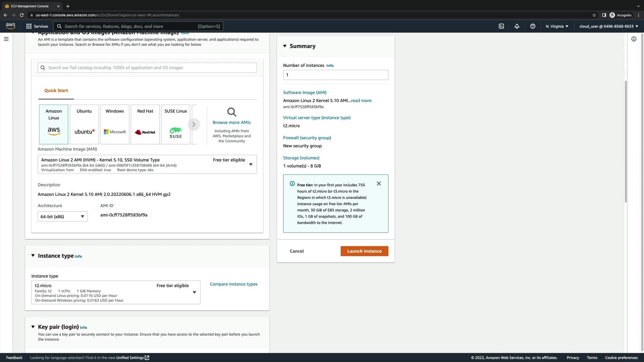644x362 pixels.
Task: Switch to the Quick Start tab
Action: [56, 90]
